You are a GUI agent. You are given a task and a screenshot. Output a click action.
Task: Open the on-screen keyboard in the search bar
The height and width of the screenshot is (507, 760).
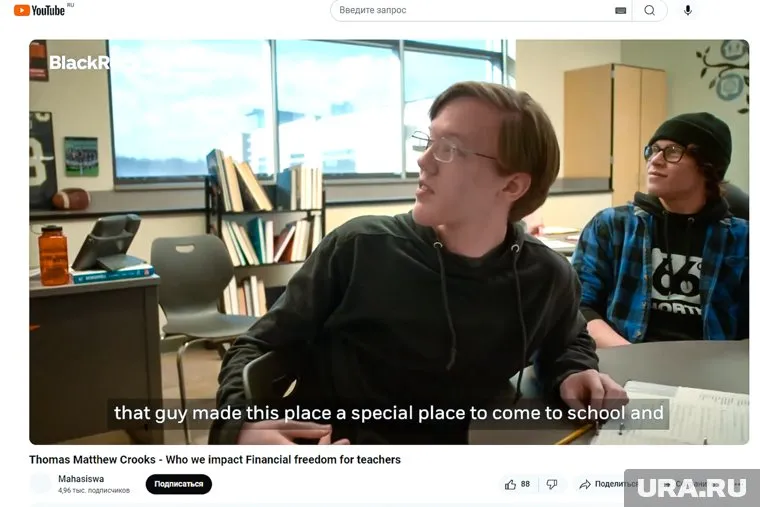tap(620, 11)
